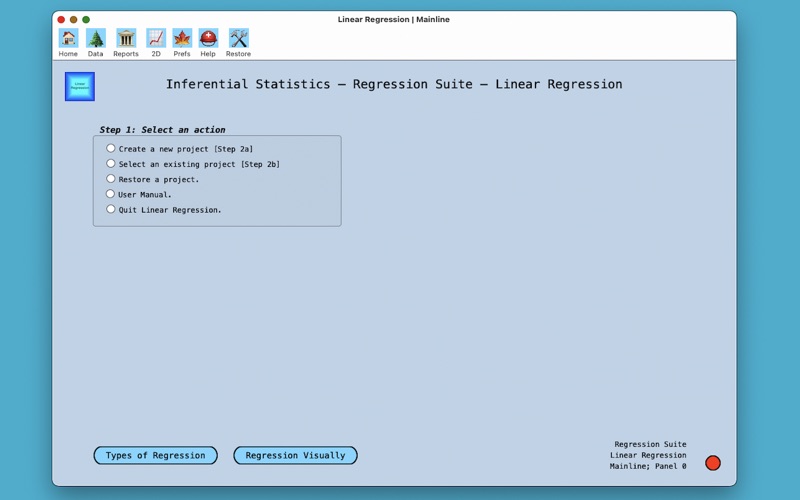800x500 pixels.
Task: Open the Home toolbar icon
Action: 68,38
